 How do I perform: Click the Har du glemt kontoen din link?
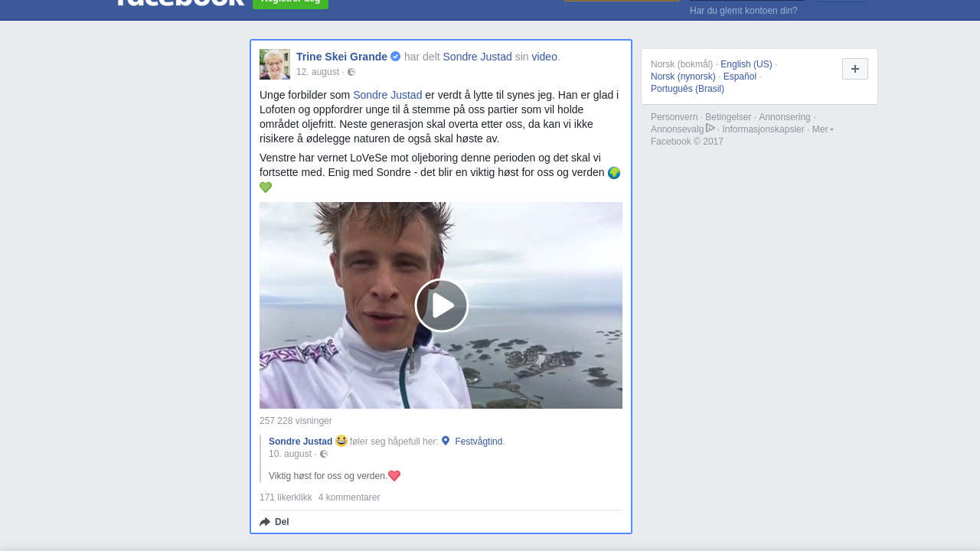tap(743, 11)
